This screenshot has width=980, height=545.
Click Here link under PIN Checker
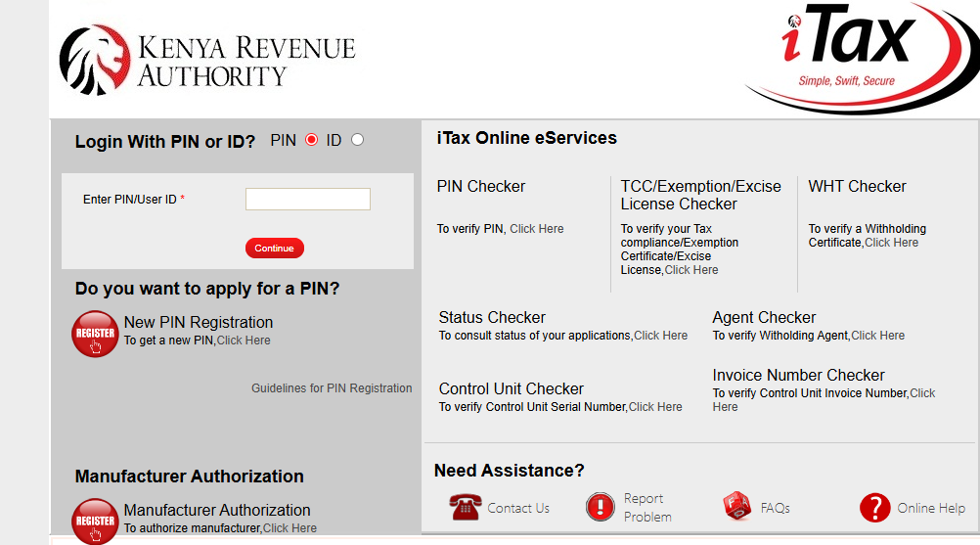coord(536,229)
